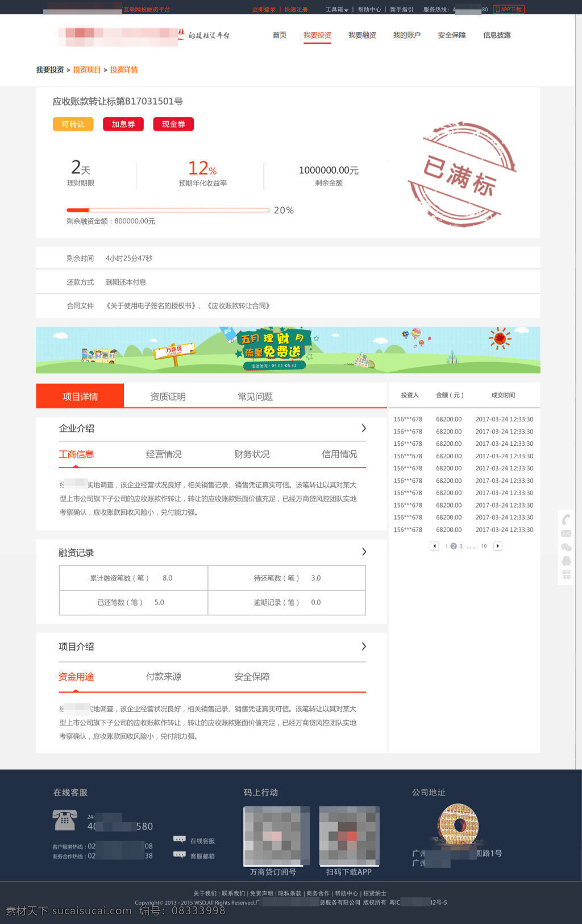This screenshot has width=582, height=924.
Task: Select the 安全保障 sub-tab under 项目介绍
Action: 252,677
